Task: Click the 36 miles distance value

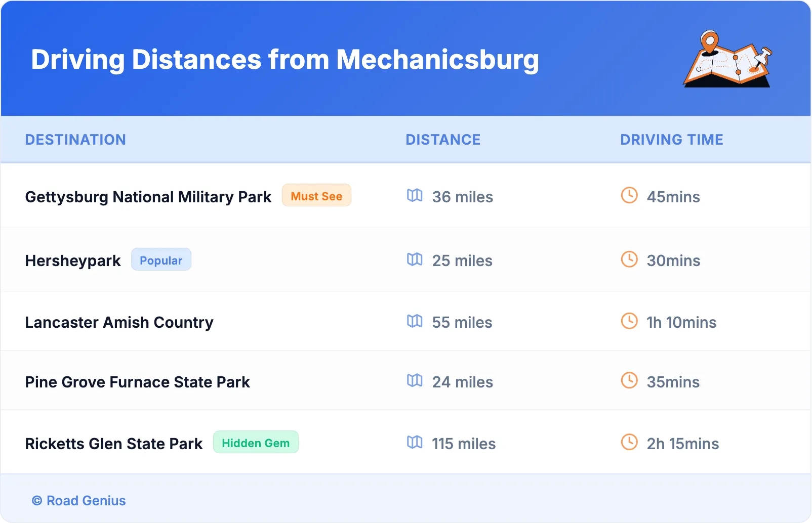Action: click(463, 197)
